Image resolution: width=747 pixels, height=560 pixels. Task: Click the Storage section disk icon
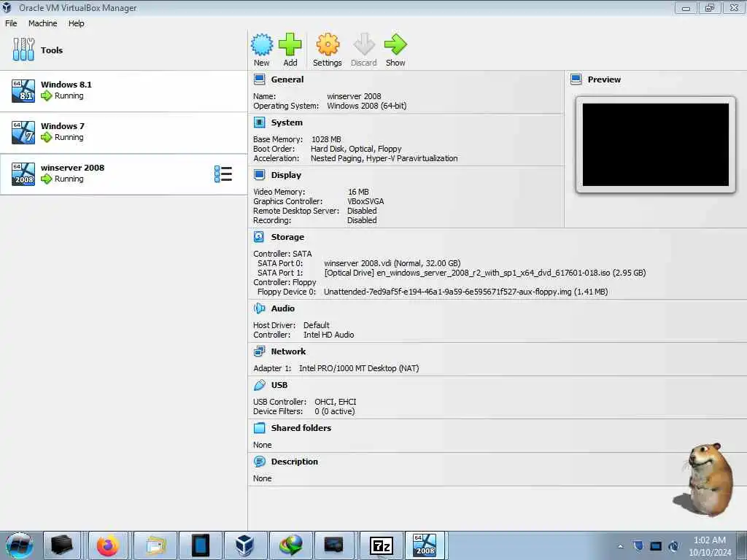click(x=259, y=237)
